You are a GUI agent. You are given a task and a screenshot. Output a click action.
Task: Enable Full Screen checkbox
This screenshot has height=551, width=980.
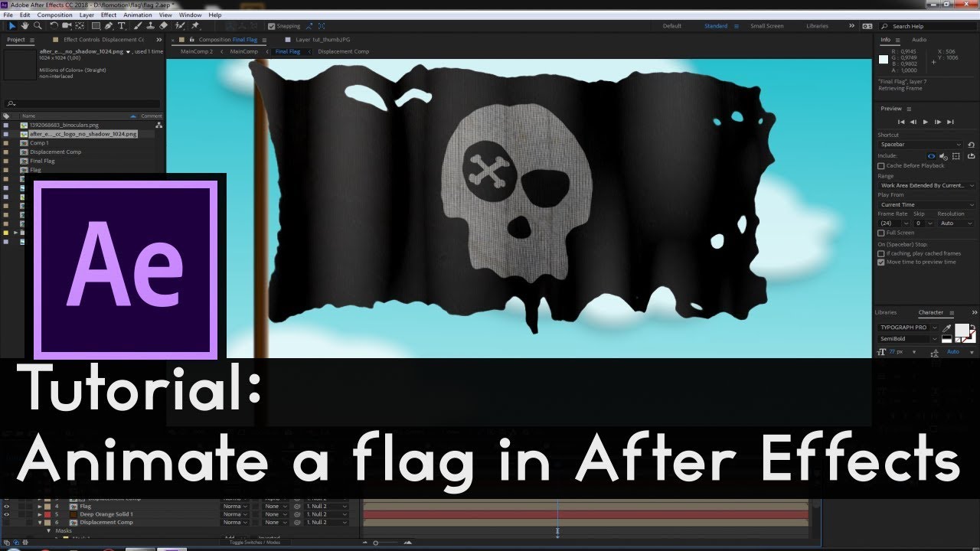tap(881, 233)
